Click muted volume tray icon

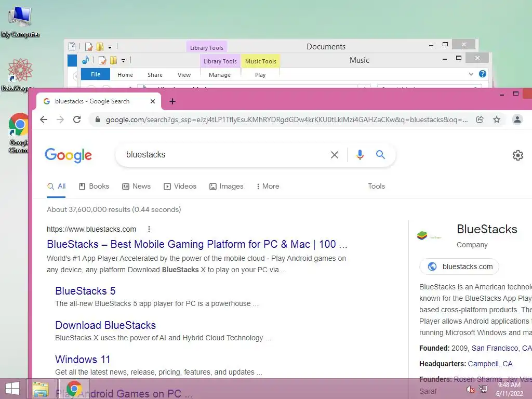click(x=471, y=389)
